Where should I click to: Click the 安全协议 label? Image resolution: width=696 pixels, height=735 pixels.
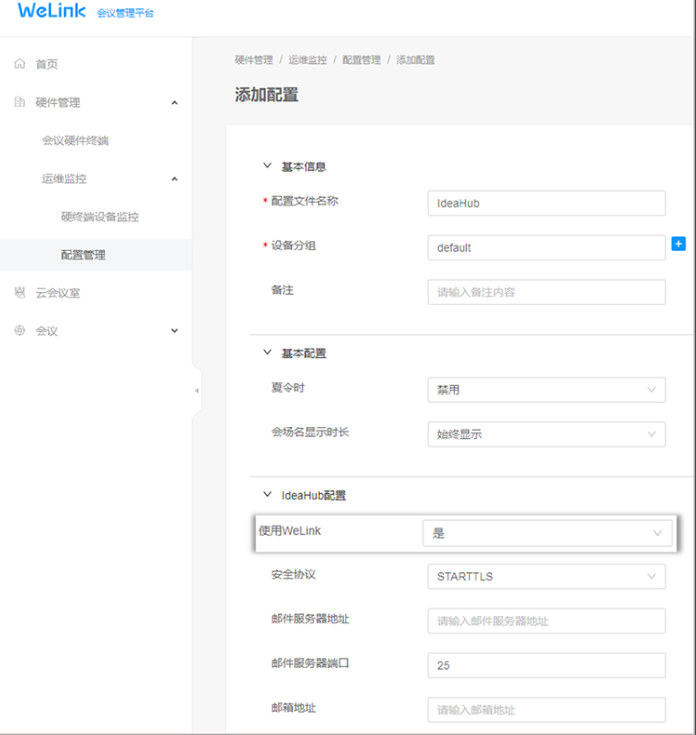pyautogui.click(x=293, y=574)
